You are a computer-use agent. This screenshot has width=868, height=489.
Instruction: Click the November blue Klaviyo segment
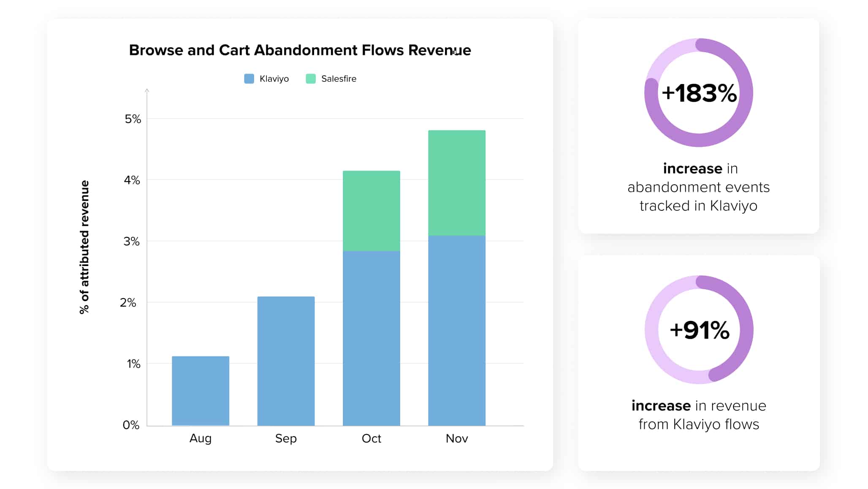tap(456, 330)
